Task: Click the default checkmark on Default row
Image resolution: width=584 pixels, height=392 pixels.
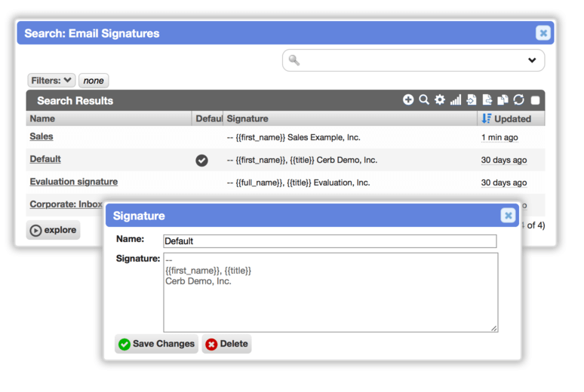Action: [201, 161]
